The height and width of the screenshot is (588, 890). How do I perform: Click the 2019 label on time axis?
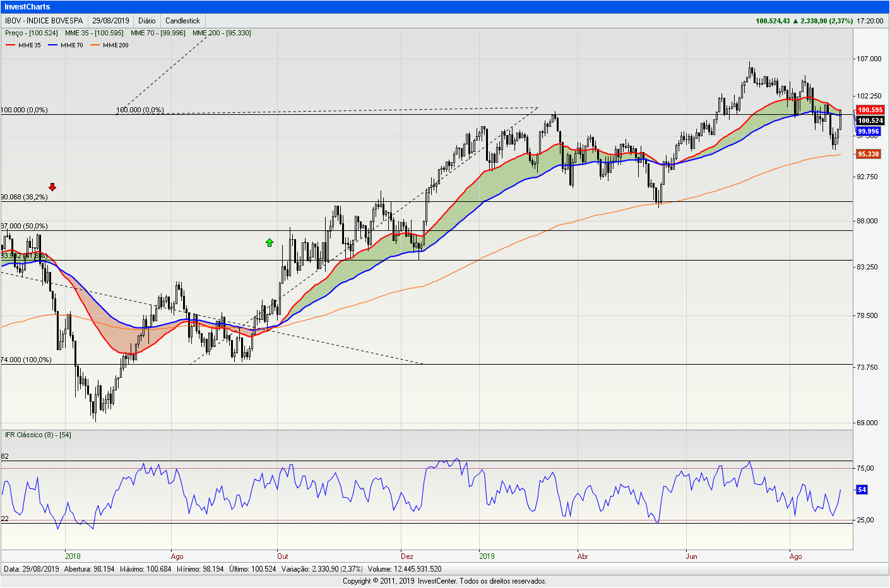click(487, 556)
